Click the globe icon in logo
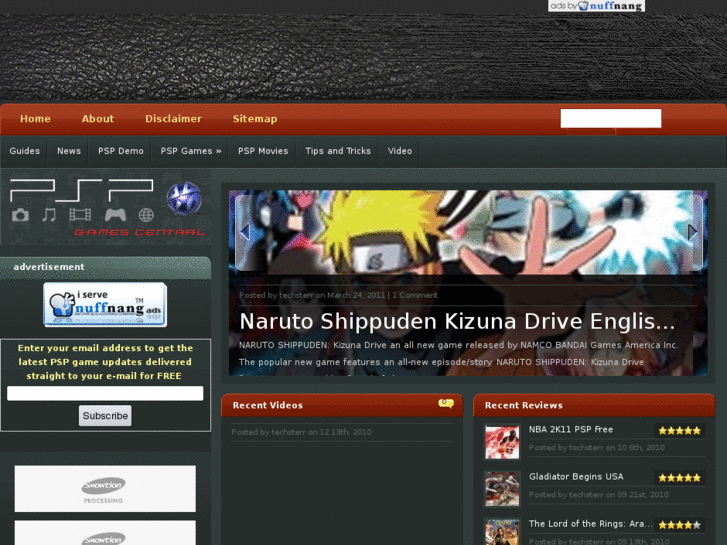 146,215
